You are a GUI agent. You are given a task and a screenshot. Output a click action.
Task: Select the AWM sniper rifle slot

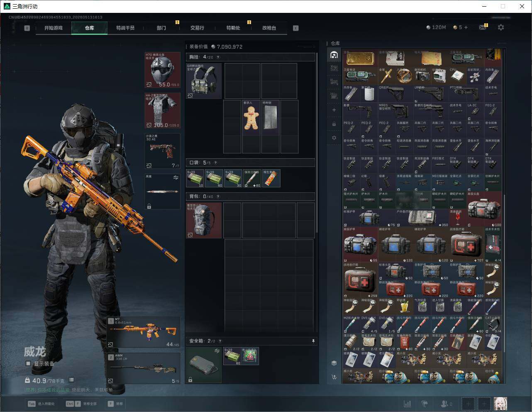point(144,369)
